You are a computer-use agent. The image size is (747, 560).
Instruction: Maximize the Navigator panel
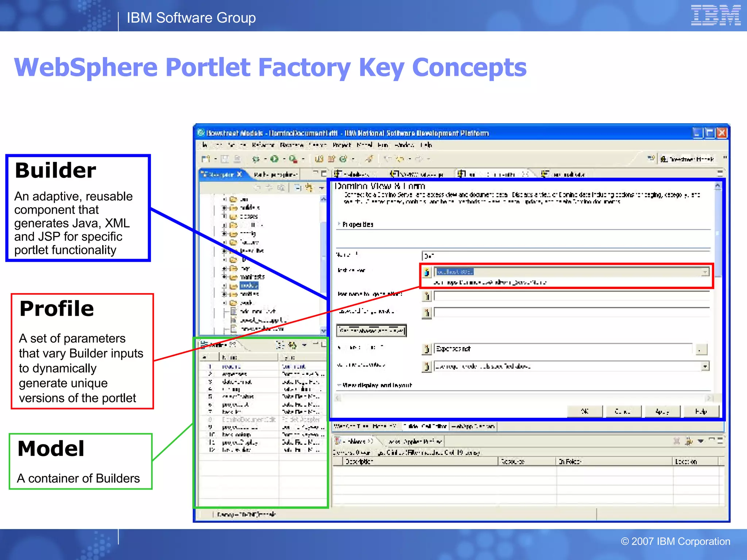tap(324, 173)
